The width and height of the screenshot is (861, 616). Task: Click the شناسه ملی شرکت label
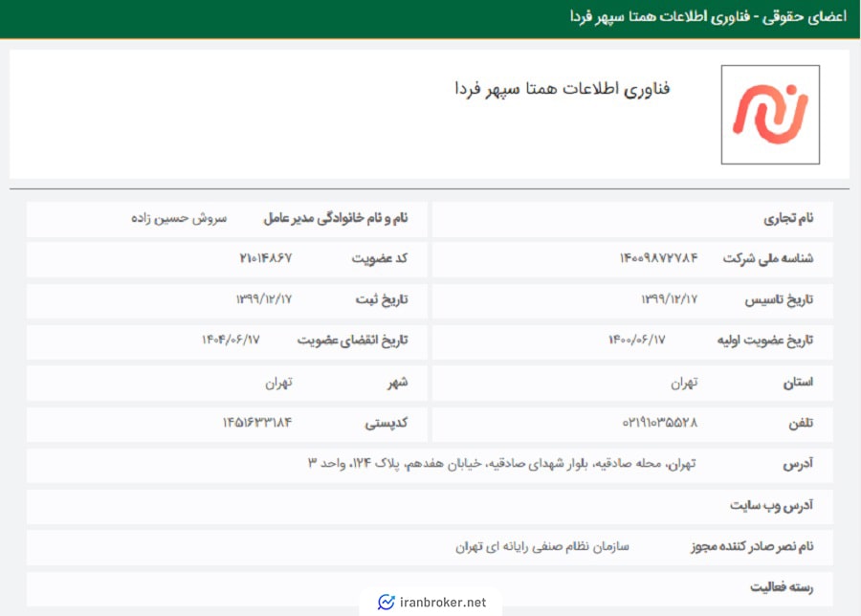(x=768, y=258)
